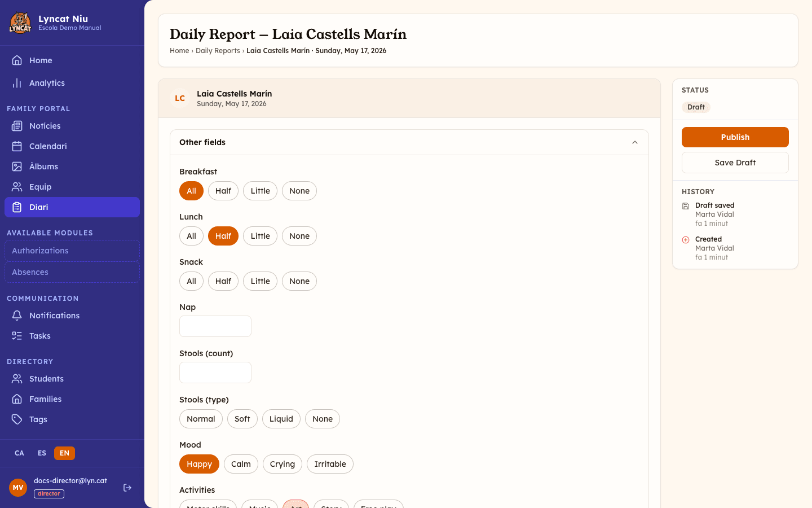The height and width of the screenshot is (508, 812).
Task: Click the Students people icon
Action: pos(17,379)
